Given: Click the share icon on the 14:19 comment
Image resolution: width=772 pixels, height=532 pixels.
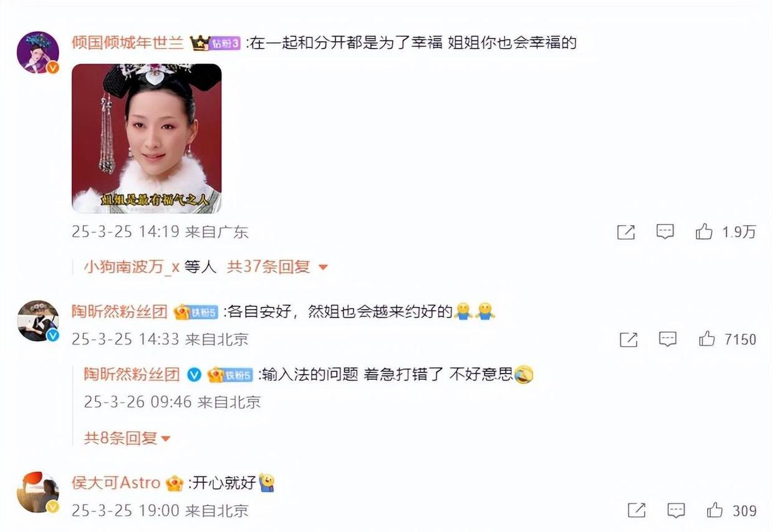Looking at the screenshot, I should 625,233.
